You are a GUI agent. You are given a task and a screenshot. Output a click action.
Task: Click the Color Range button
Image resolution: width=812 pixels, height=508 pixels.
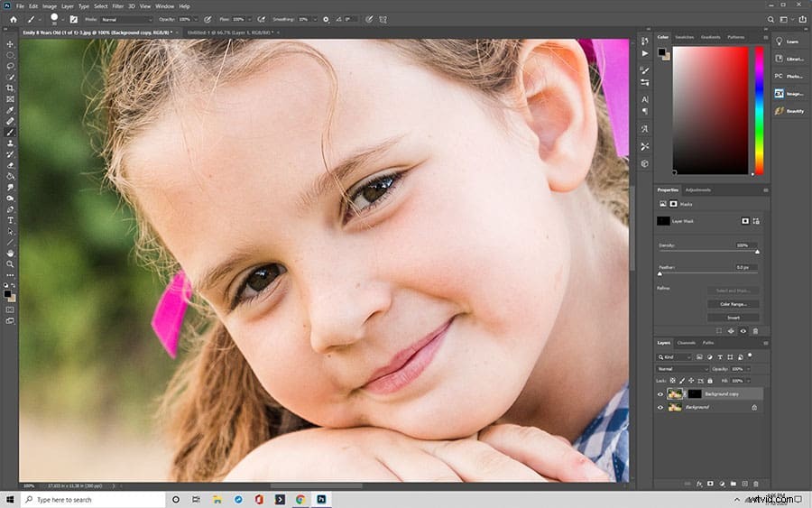(x=734, y=304)
